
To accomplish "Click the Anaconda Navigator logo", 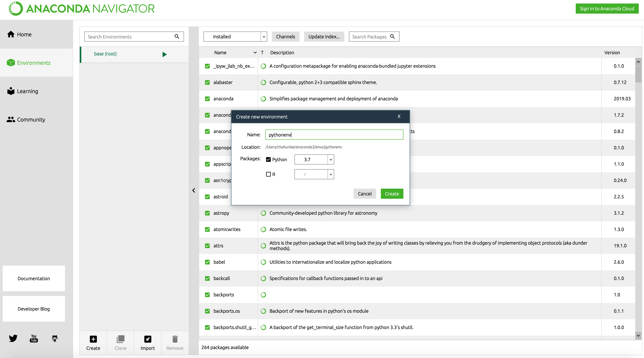I will pos(82,9).
